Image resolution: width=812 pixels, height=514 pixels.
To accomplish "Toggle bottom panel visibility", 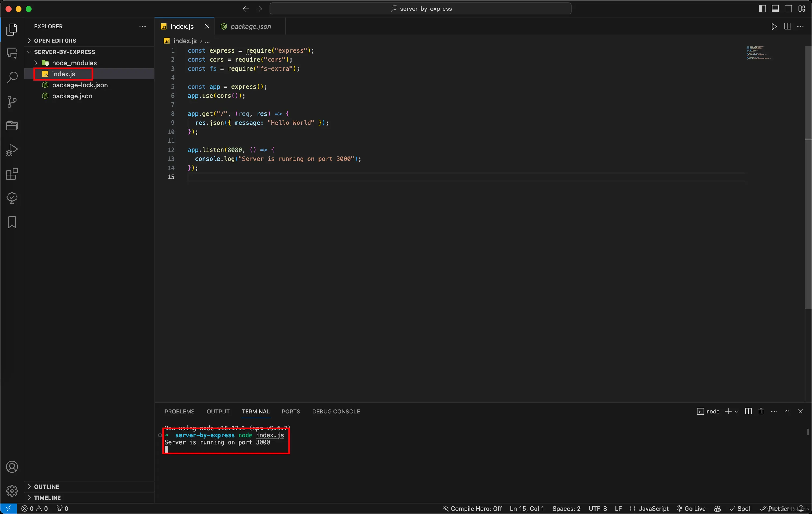I will point(775,9).
